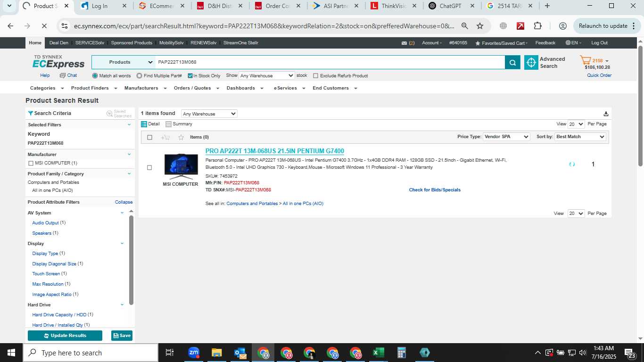Click Collapse link for attribute filters
Image resolution: width=644 pixels, height=362 pixels.
pos(124,202)
